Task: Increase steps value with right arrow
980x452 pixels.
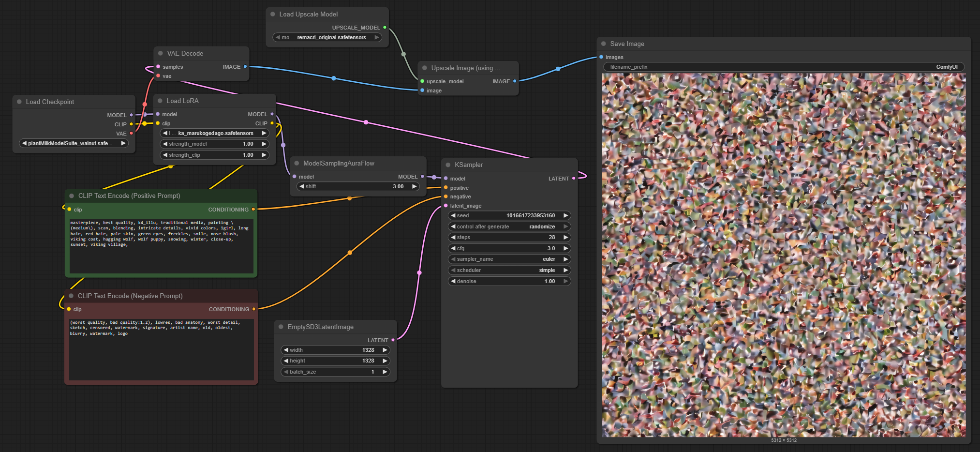Action: [x=565, y=238]
